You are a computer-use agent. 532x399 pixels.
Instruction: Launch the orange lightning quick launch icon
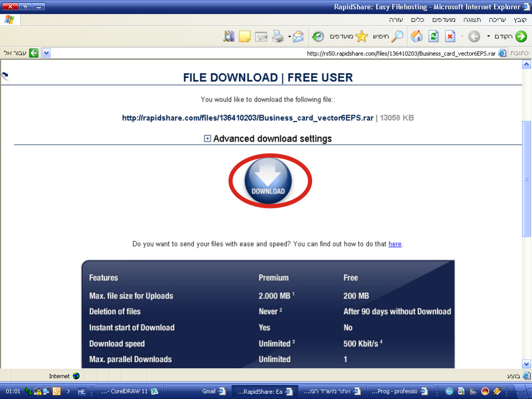[x=497, y=391]
